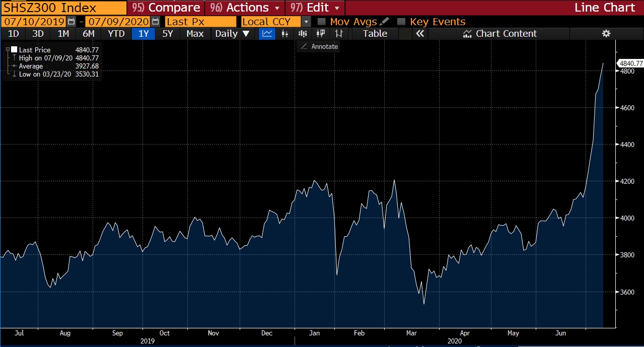644x347 pixels.
Task: Open end date calendar picker icon
Action: tap(156, 22)
